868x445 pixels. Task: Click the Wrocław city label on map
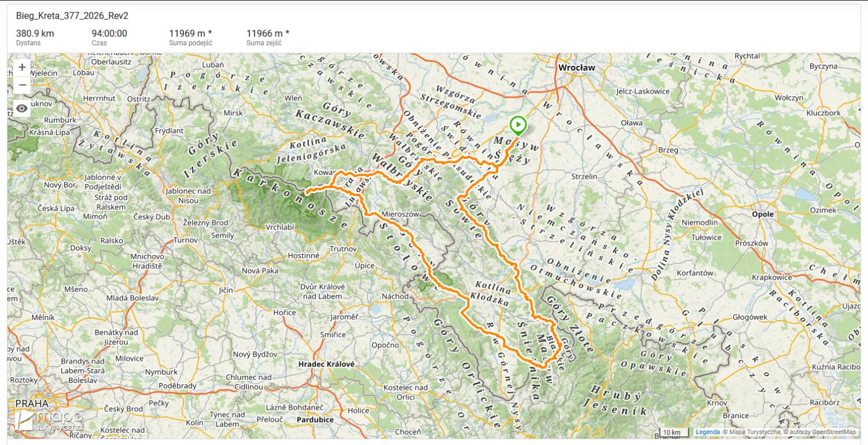tap(576, 68)
